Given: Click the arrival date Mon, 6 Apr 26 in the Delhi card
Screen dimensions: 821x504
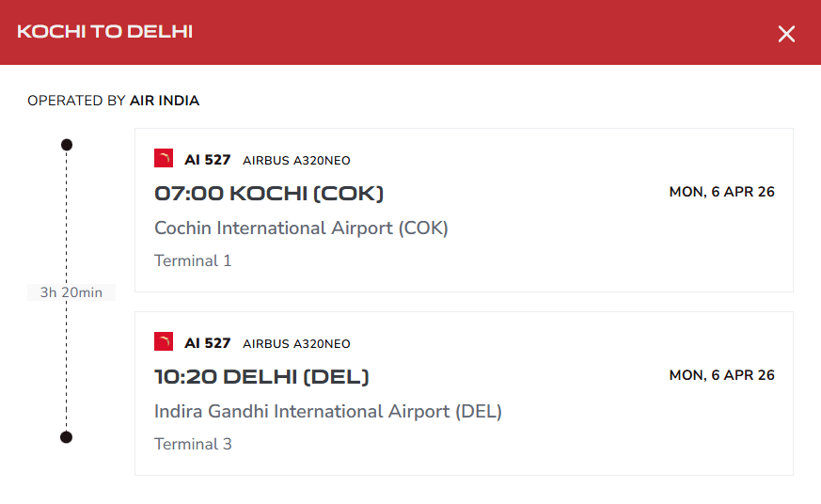Looking at the screenshot, I should tap(721, 375).
